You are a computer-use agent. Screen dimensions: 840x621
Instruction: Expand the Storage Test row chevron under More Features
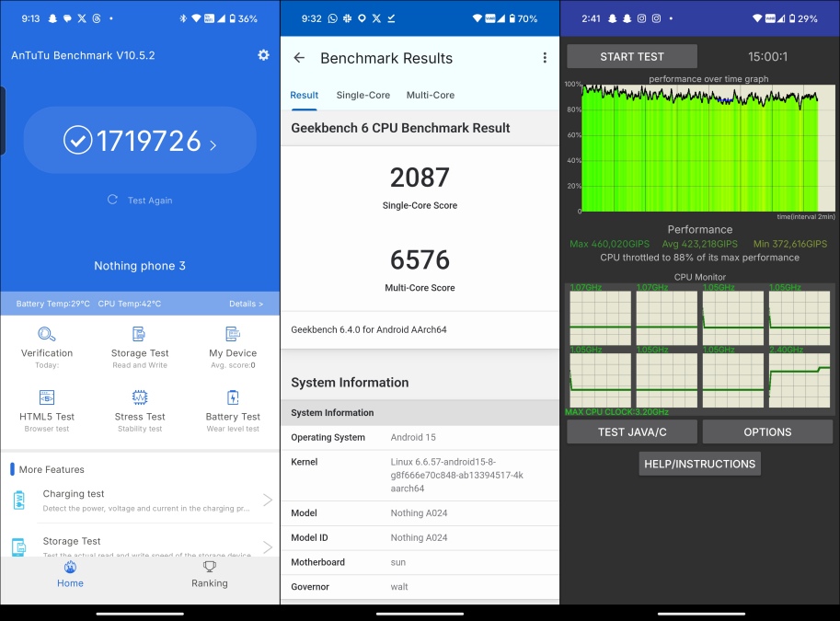click(x=268, y=547)
